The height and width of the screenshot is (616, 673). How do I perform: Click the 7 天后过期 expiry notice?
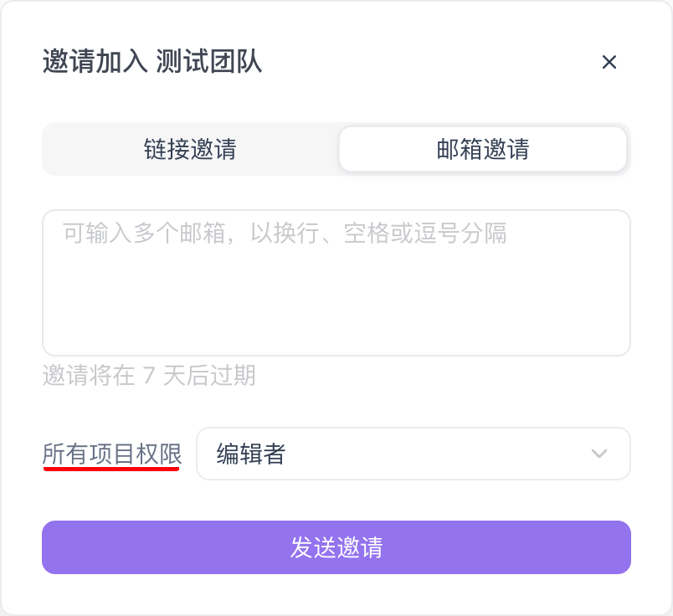[x=151, y=377]
